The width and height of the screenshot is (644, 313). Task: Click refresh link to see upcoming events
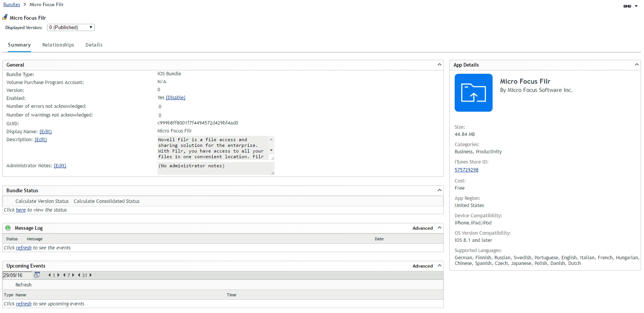23,304
